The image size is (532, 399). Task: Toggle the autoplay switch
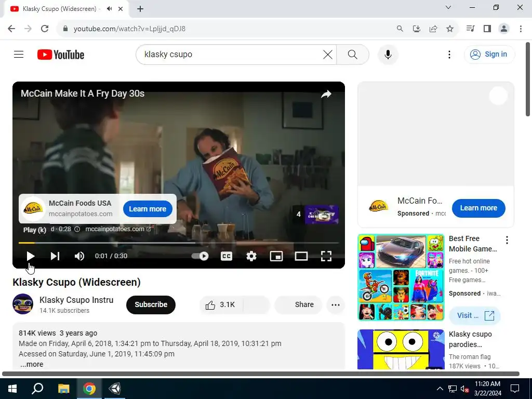tap(200, 256)
